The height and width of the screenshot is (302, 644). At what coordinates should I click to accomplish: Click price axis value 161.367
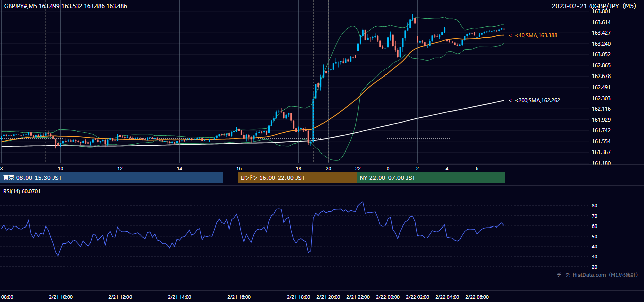click(601, 152)
